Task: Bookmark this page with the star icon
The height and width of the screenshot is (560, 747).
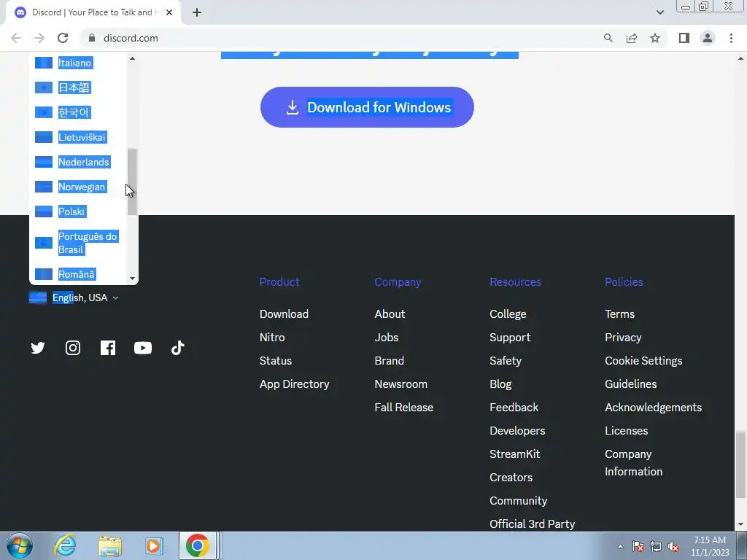Action: [655, 38]
